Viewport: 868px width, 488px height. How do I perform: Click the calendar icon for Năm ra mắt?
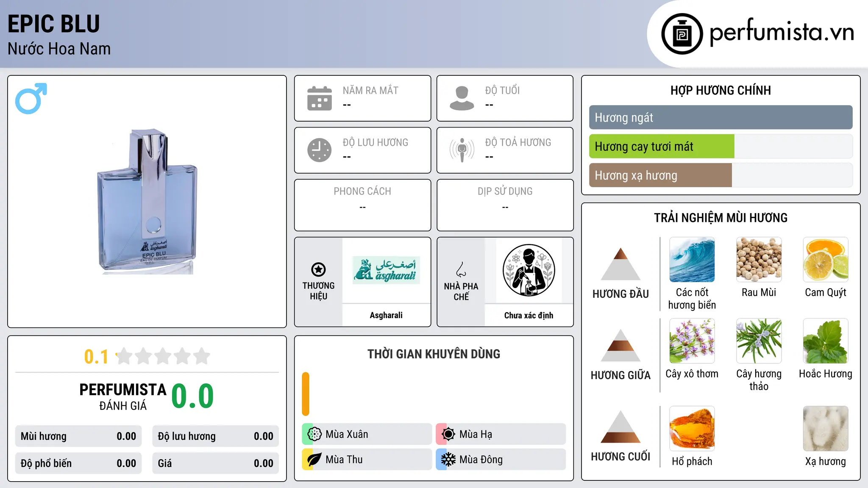320,98
